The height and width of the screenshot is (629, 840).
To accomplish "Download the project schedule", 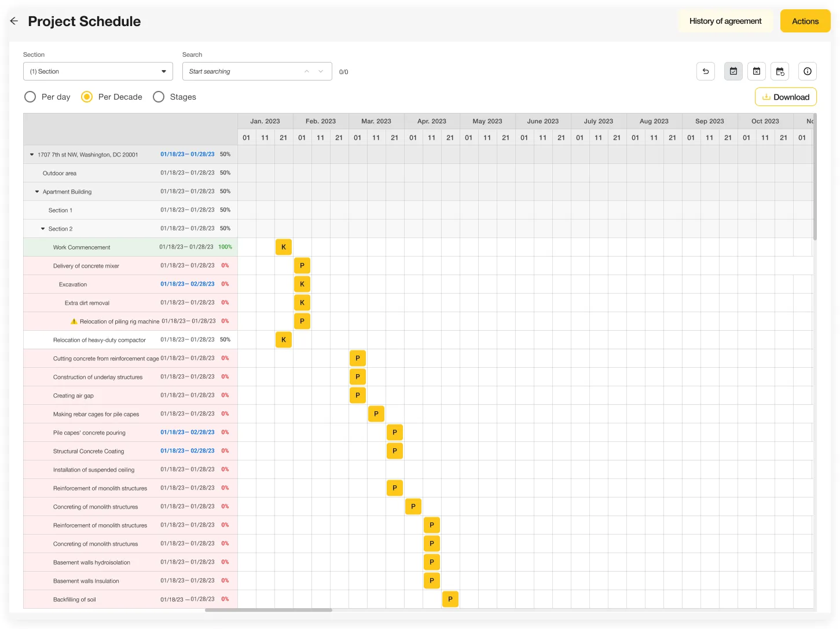I will [x=786, y=97].
